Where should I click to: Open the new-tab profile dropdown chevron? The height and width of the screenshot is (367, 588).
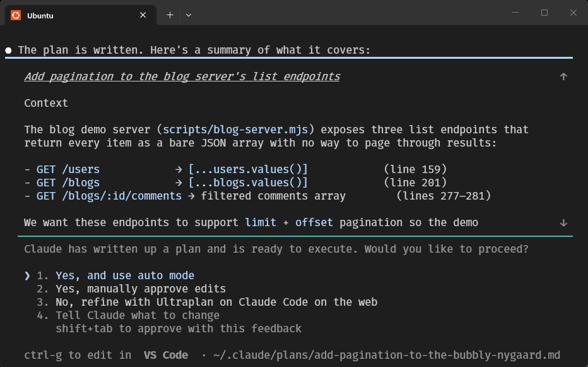pyautogui.click(x=189, y=15)
